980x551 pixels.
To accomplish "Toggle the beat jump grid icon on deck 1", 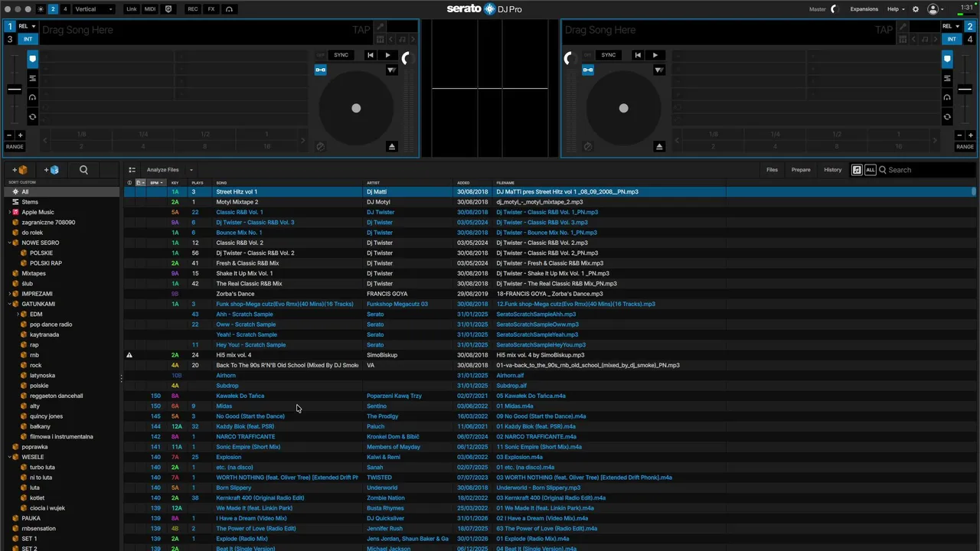I will coord(380,39).
